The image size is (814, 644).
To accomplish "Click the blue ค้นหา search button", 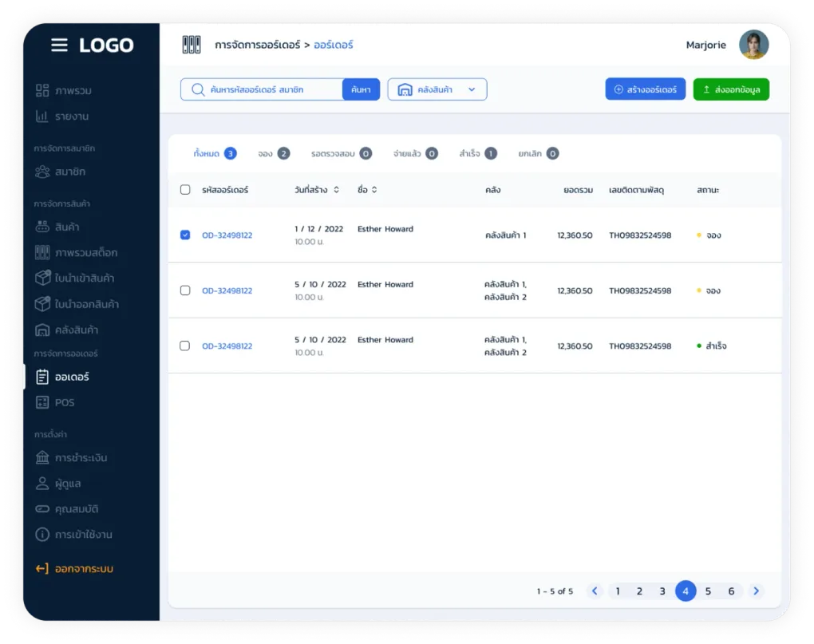I will click(361, 89).
